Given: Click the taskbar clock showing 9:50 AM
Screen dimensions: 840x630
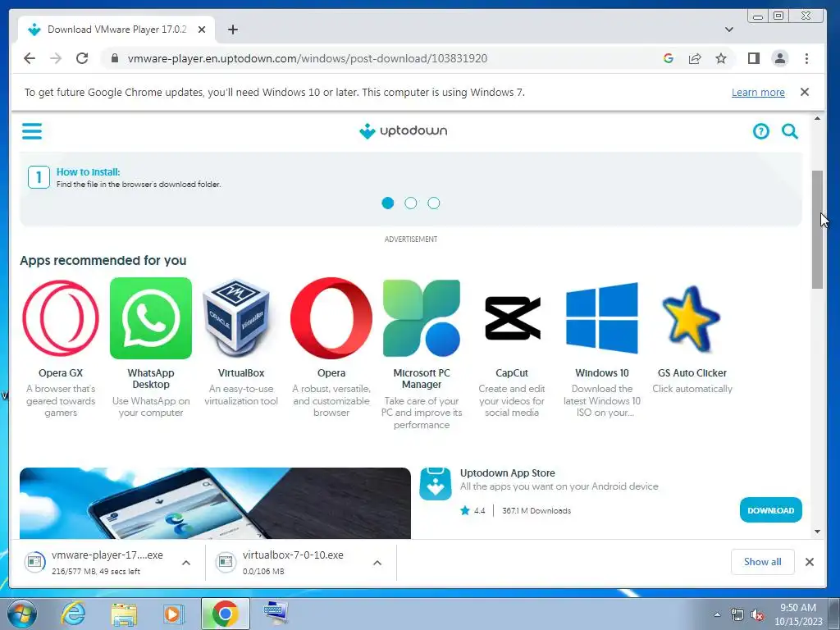Looking at the screenshot, I should pos(797,614).
